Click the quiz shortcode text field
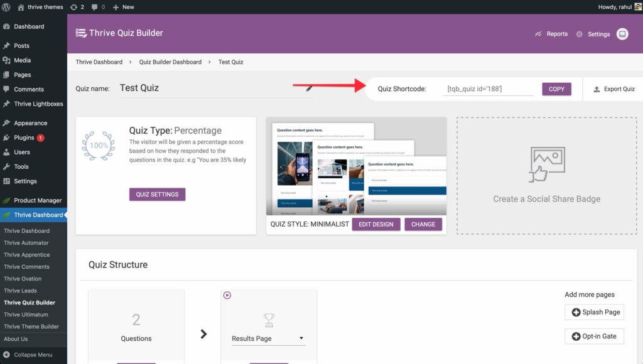The height and width of the screenshot is (364, 643). tap(489, 89)
